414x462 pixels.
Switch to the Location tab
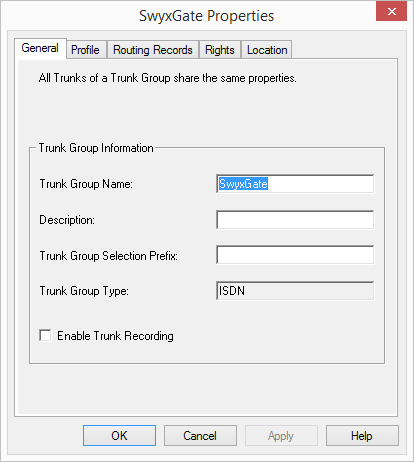coord(267,50)
